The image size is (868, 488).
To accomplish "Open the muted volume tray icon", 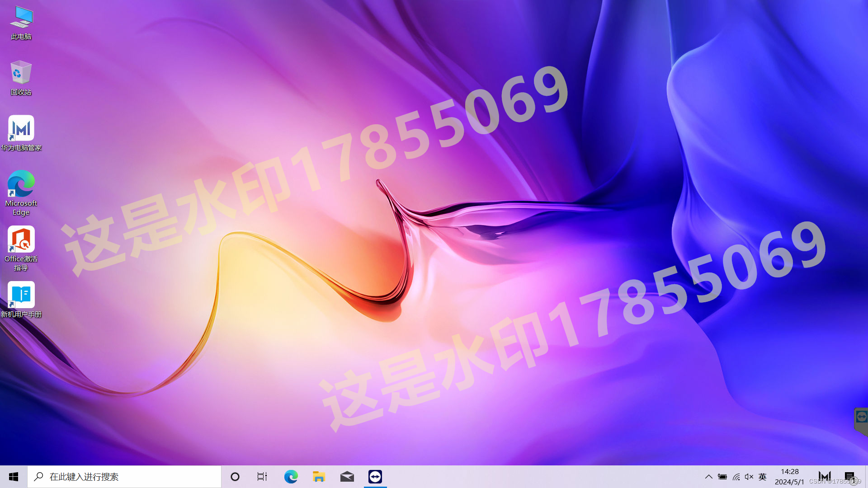I will coord(749,477).
